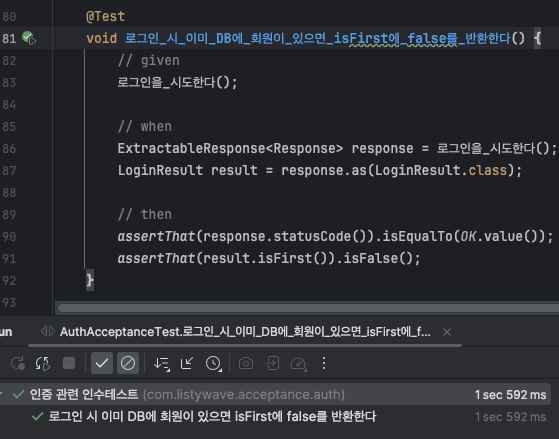
Task: Click the import tests icon
Action: [273, 363]
